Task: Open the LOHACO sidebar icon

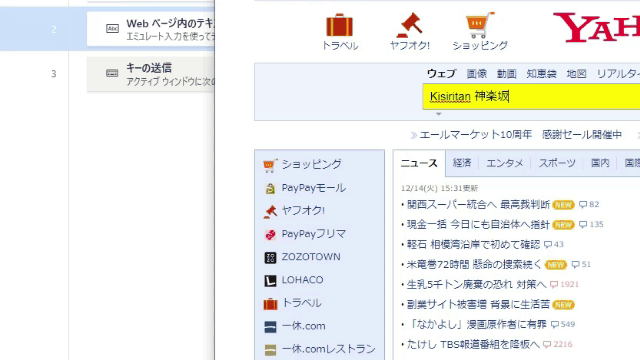Action: tap(270, 280)
